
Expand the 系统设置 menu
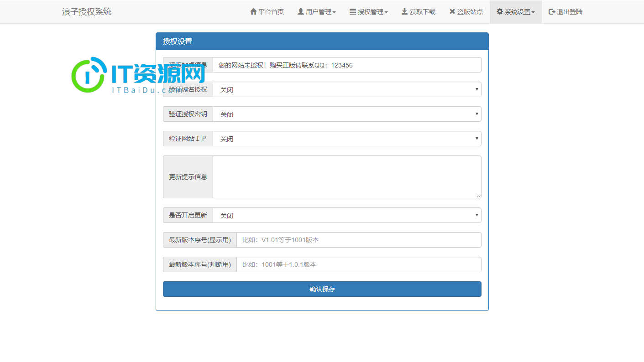pos(516,12)
